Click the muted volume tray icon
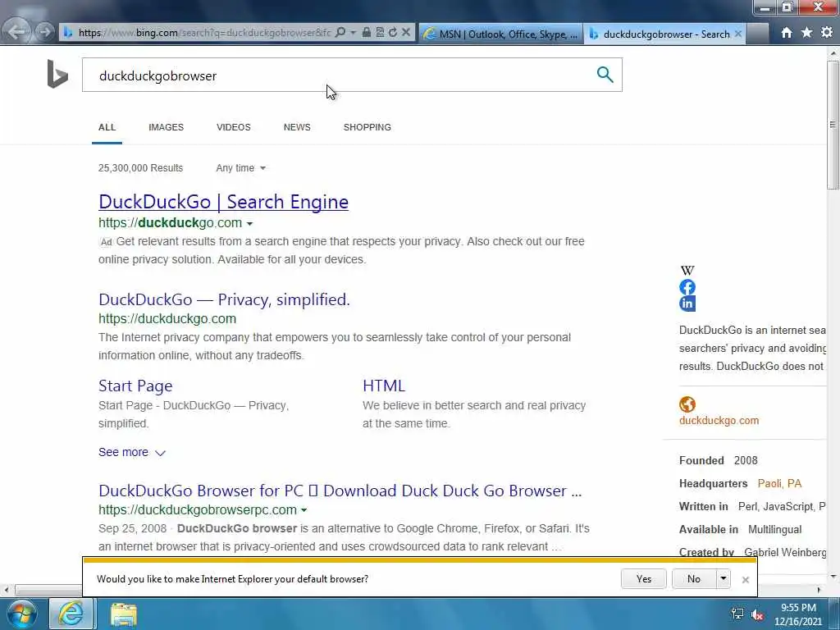Image resolution: width=840 pixels, height=630 pixels. (x=757, y=614)
